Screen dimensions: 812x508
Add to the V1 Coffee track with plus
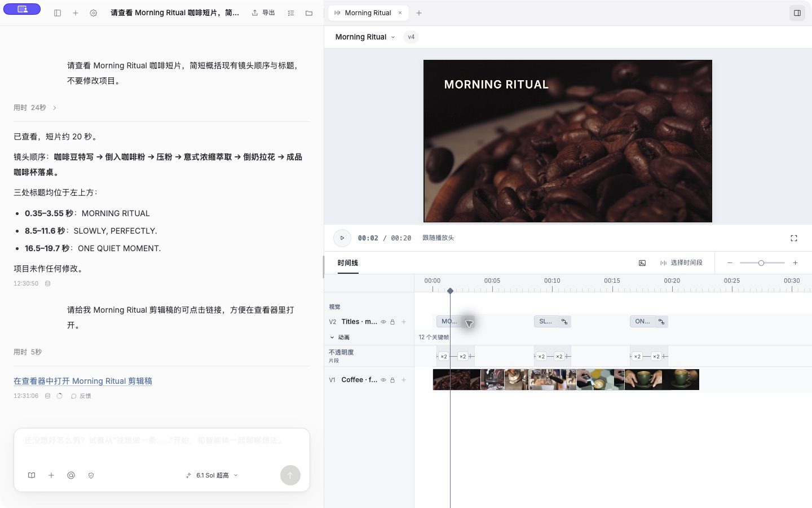click(404, 380)
